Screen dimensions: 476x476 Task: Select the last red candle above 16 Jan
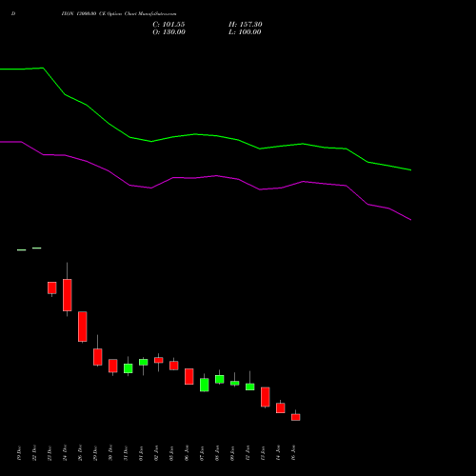(x=296, y=417)
